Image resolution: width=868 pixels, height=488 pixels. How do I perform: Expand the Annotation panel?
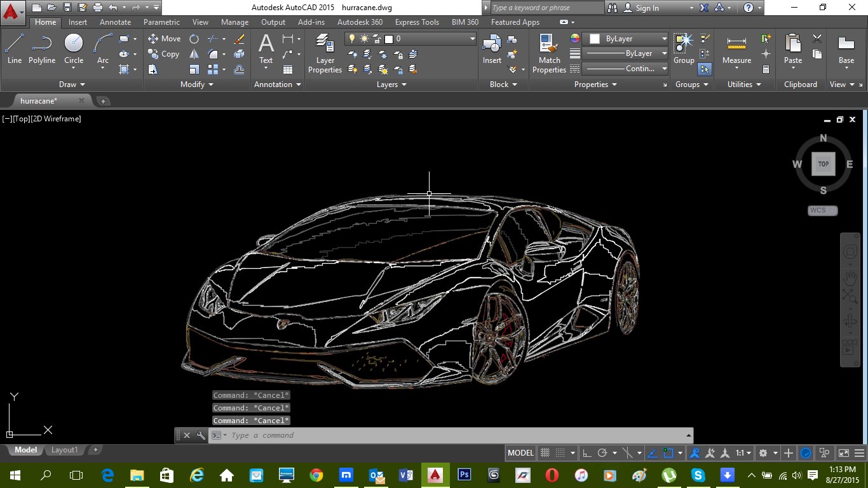[x=277, y=85]
